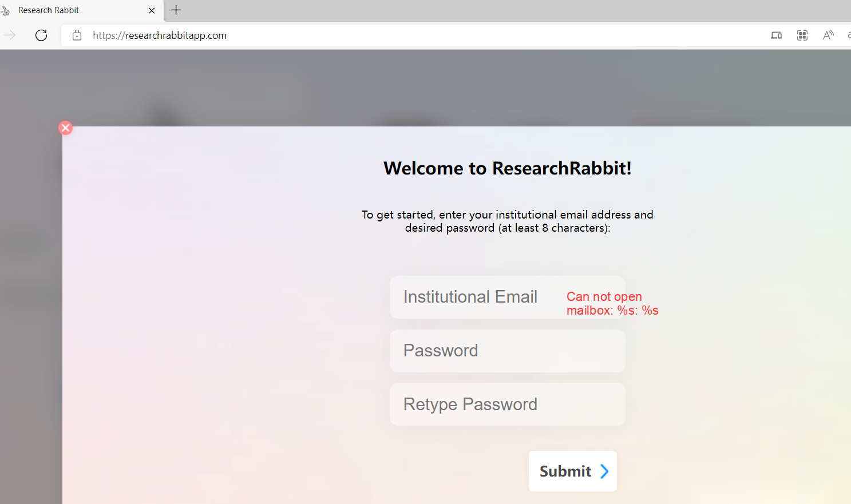The image size is (851, 504).
Task: Select the Research Rabbit tab
Action: coord(80,10)
